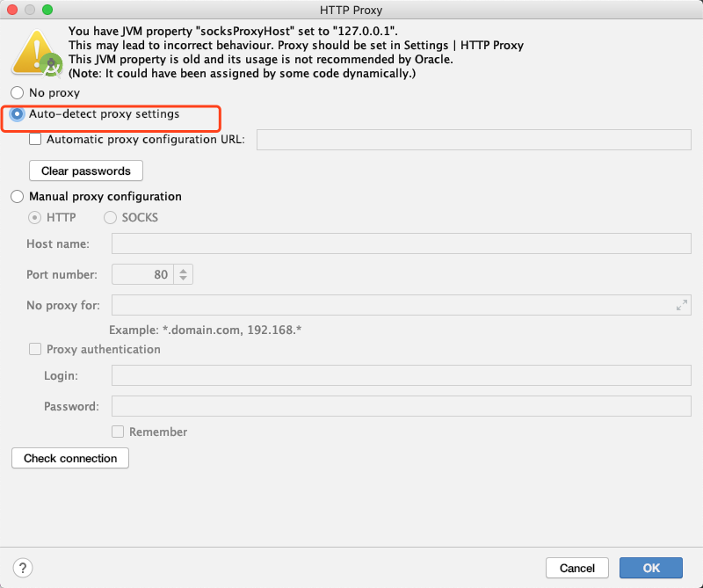
Task: Click the Cancel button
Action: [577, 569]
